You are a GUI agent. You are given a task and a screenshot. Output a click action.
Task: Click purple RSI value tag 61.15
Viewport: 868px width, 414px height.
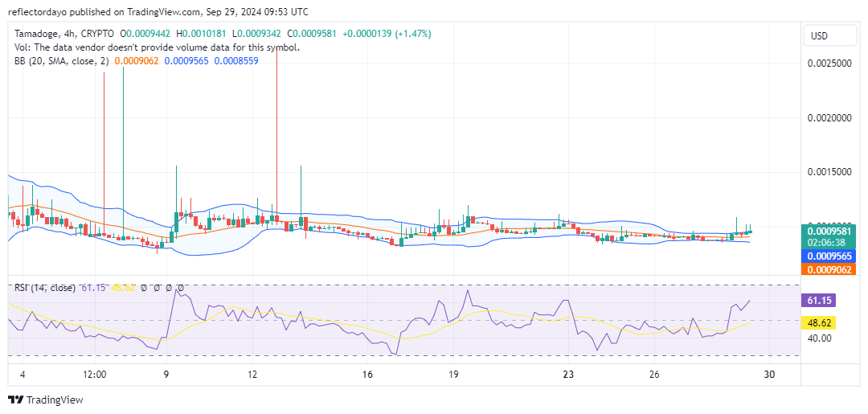click(x=819, y=301)
